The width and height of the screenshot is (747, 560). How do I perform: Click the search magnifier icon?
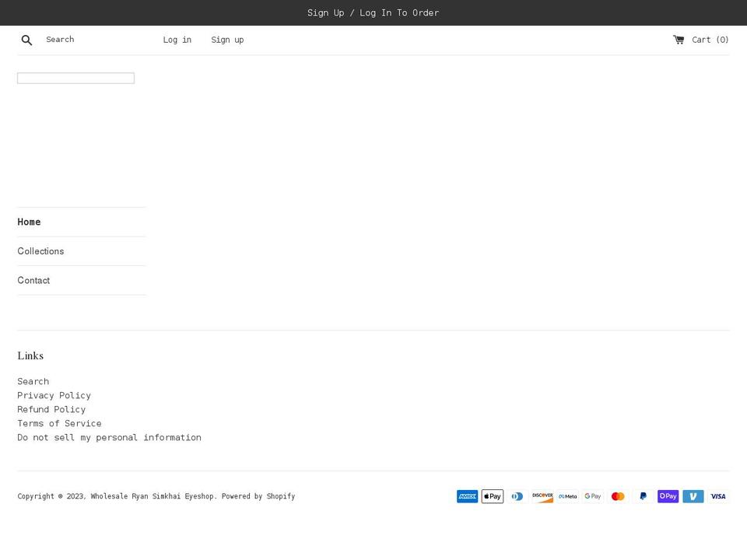tap(26, 40)
